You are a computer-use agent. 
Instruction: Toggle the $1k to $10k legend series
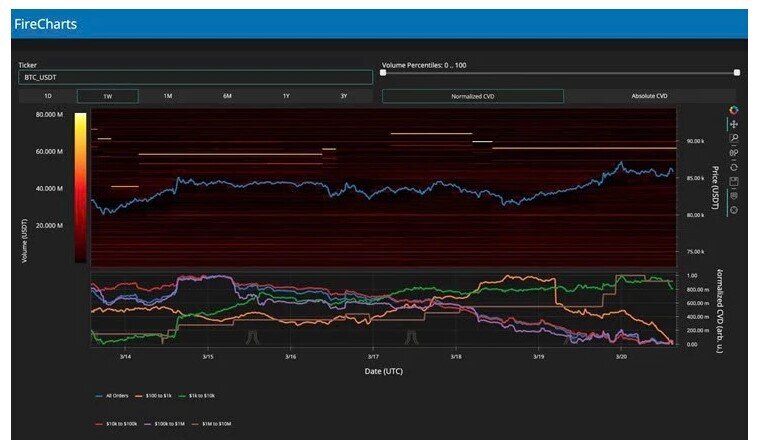click(197, 396)
